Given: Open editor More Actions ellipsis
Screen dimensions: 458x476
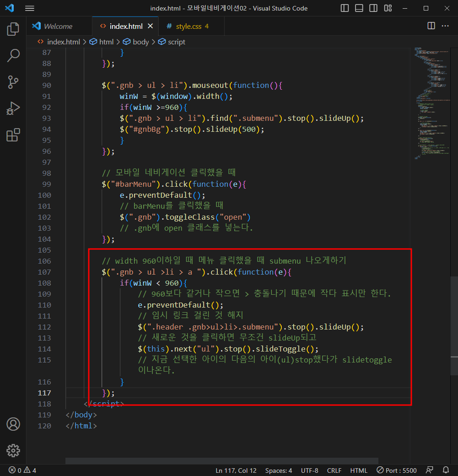Looking at the screenshot, I should point(445,26).
